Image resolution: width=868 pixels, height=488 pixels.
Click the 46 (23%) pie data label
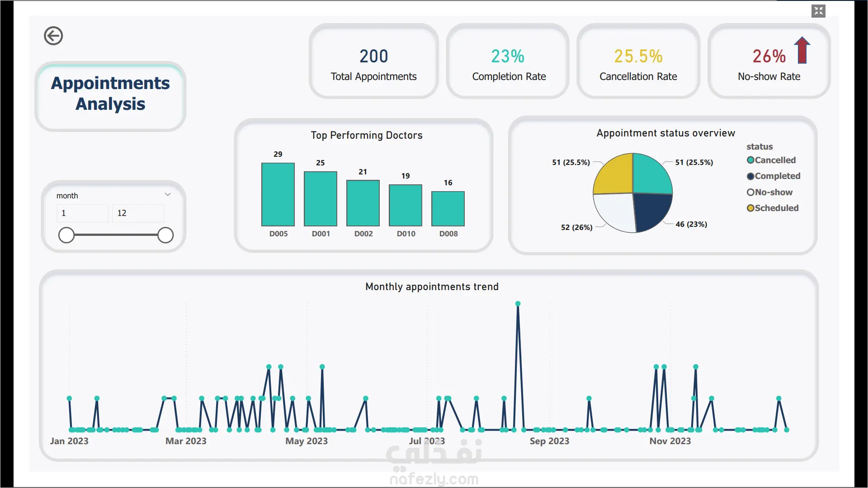pos(691,224)
